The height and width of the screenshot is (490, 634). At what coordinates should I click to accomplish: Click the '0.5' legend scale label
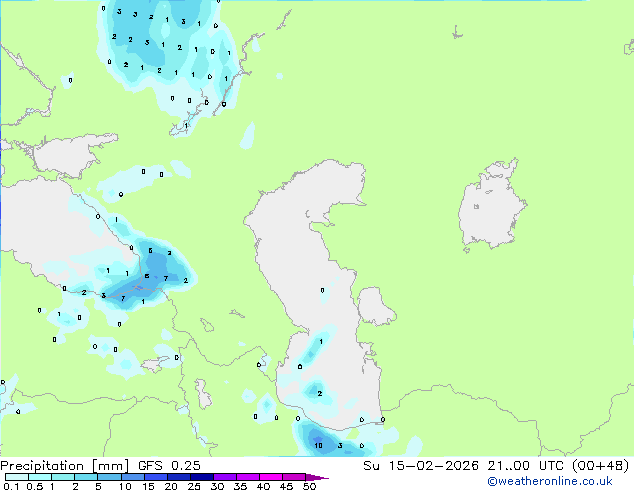click(34, 486)
